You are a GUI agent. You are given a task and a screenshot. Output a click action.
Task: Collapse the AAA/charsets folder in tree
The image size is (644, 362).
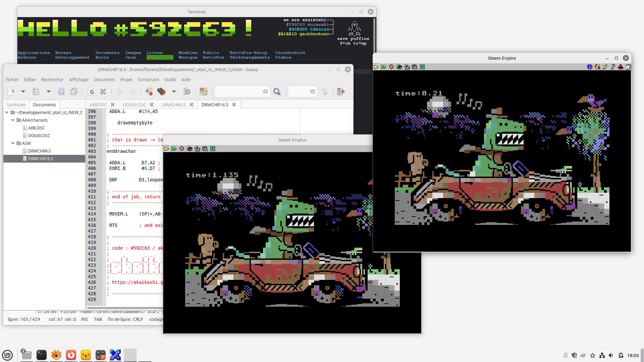[x=13, y=120]
